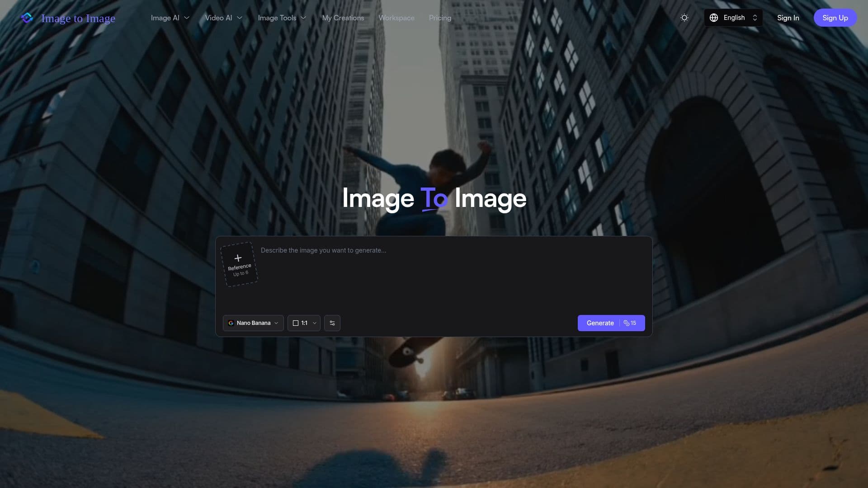This screenshot has width=868, height=488.
Task: Click the Google logo icon beside Nano Banana
Action: tap(231, 323)
